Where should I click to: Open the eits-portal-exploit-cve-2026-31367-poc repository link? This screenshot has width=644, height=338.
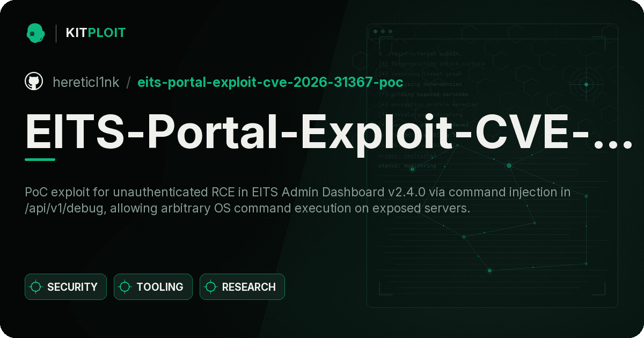[270, 82]
